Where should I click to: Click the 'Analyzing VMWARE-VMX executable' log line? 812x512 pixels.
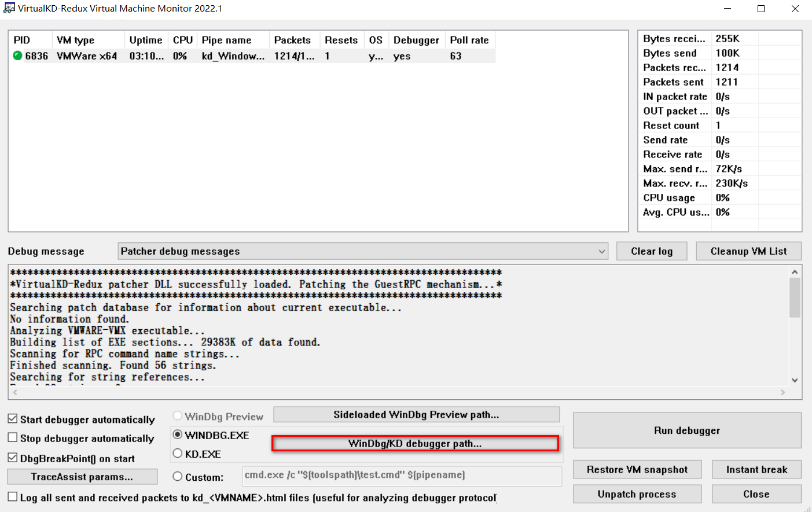pyautogui.click(x=107, y=330)
